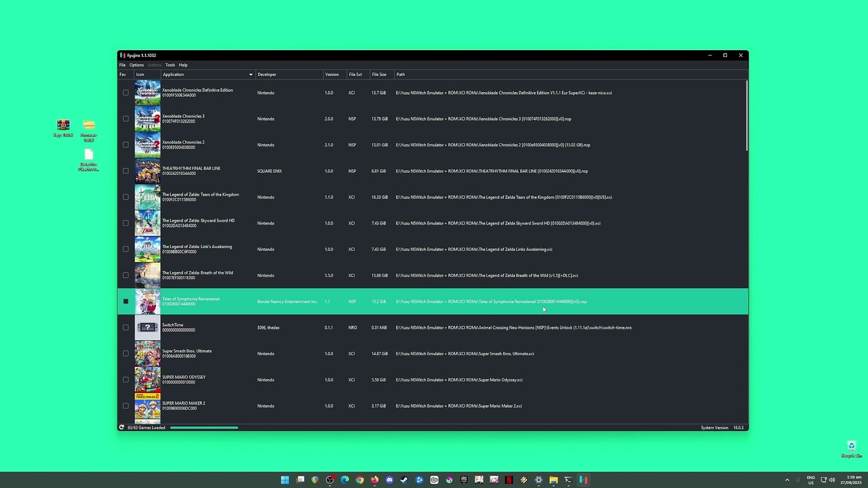This screenshot has height=488, width=868.
Task: Click the games loading progress bar
Action: point(204,428)
